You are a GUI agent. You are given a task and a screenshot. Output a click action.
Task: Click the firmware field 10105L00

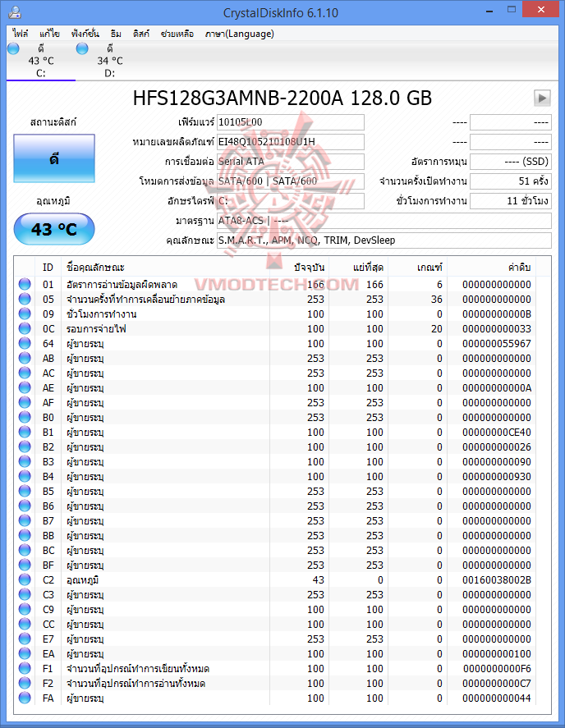pos(291,122)
